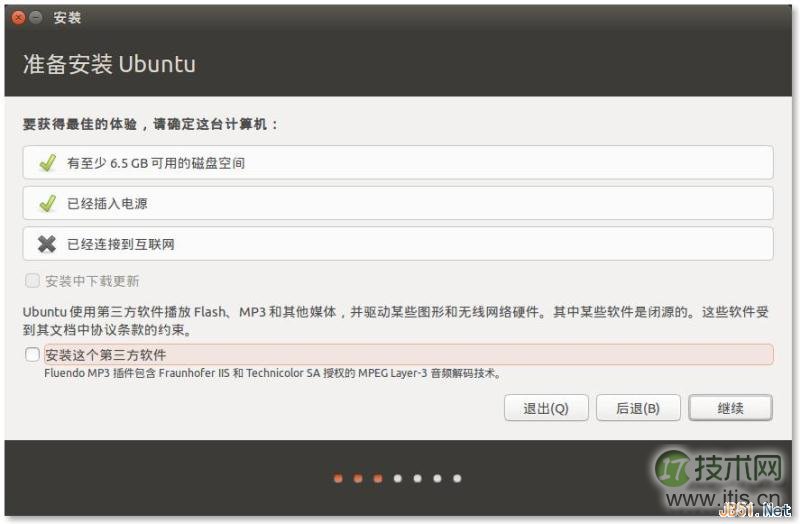Select the 已经连接到互联网 row text
This screenshot has width=800, height=524.
[x=121, y=244]
